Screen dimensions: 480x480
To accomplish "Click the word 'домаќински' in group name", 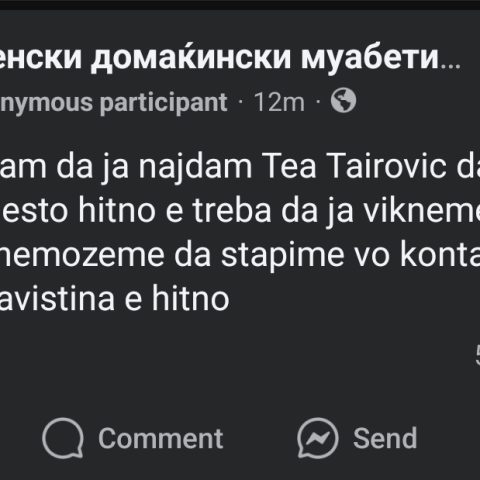I will click(x=191, y=57).
